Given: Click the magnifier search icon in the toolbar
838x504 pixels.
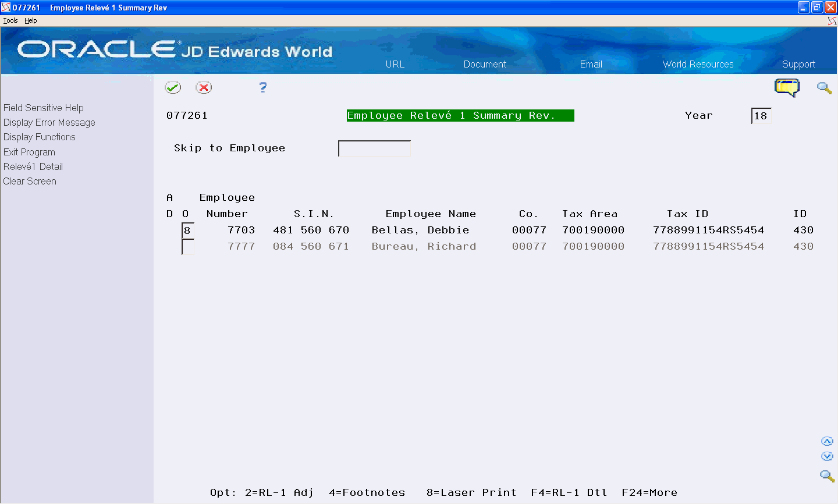Looking at the screenshot, I should point(824,88).
